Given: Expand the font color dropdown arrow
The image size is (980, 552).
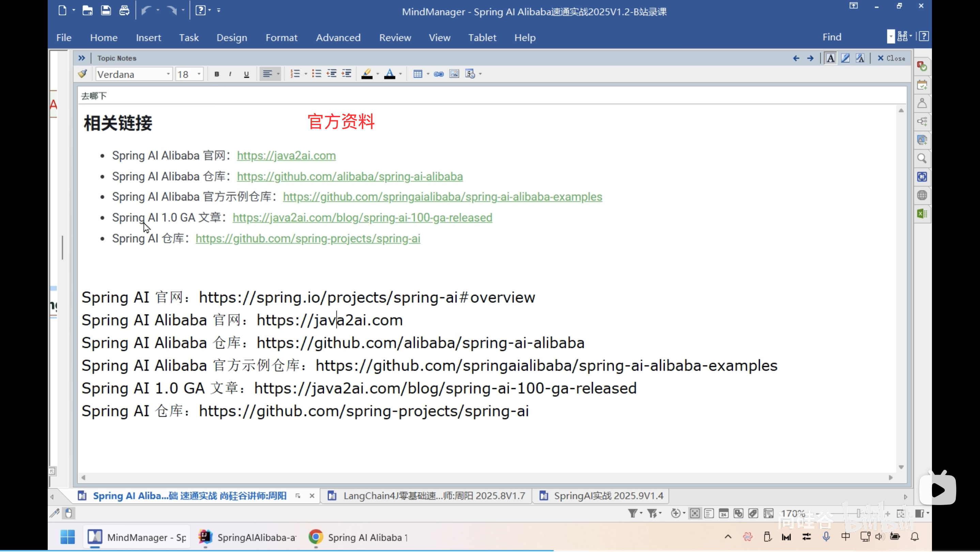Looking at the screenshot, I should [400, 74].
